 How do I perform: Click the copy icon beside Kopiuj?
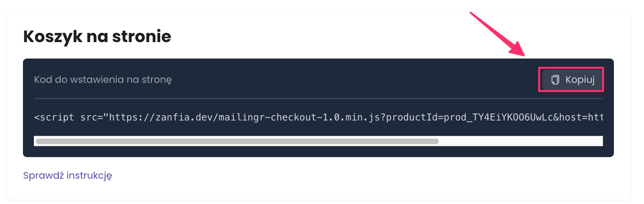click(555, 80)
